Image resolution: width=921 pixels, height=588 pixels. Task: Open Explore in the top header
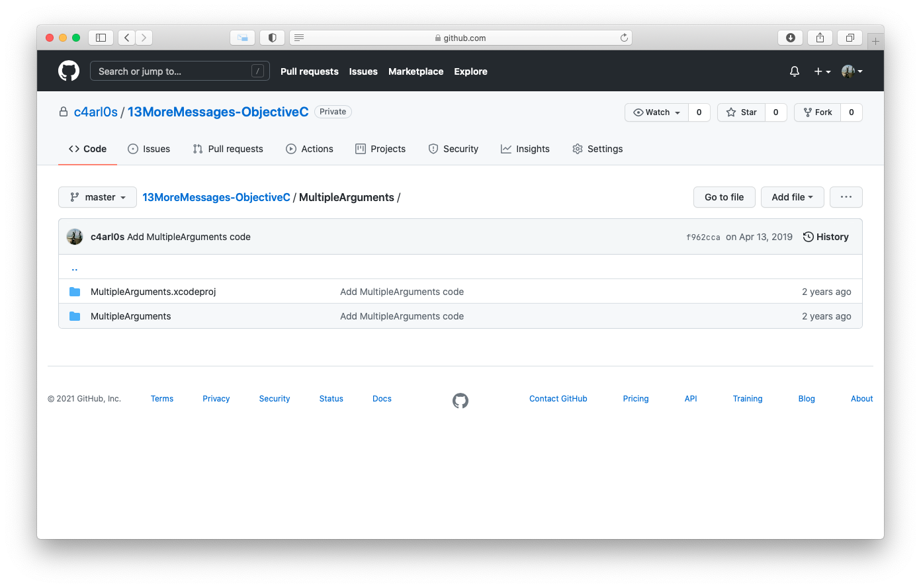(x=470, y=71)
